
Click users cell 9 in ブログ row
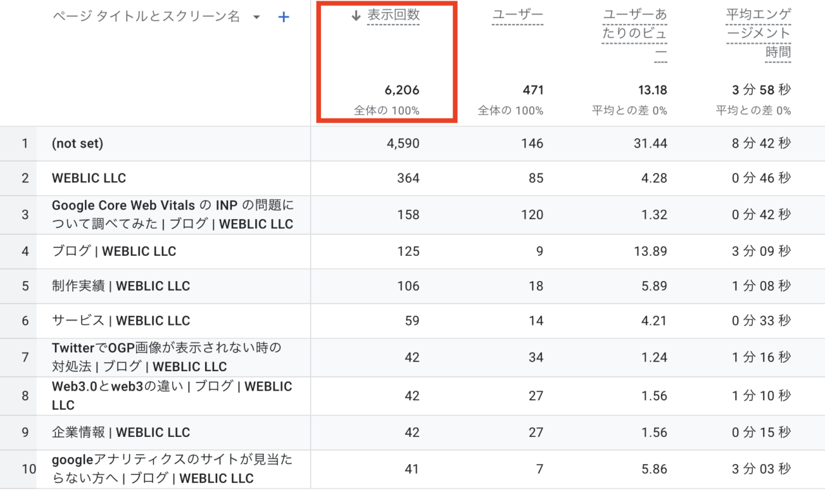point(539,251)
